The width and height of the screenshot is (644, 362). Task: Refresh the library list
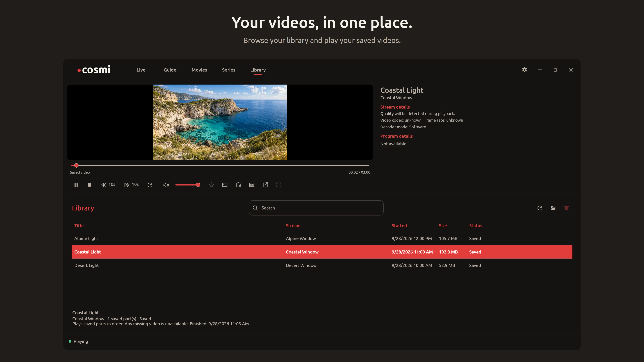point(540,208)
